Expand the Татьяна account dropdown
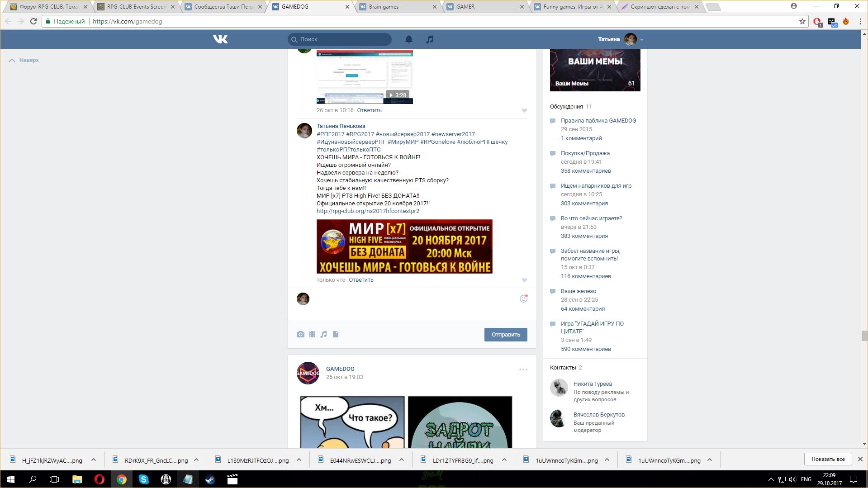Viewport: 868px width, 488px height. coord(642,40)
